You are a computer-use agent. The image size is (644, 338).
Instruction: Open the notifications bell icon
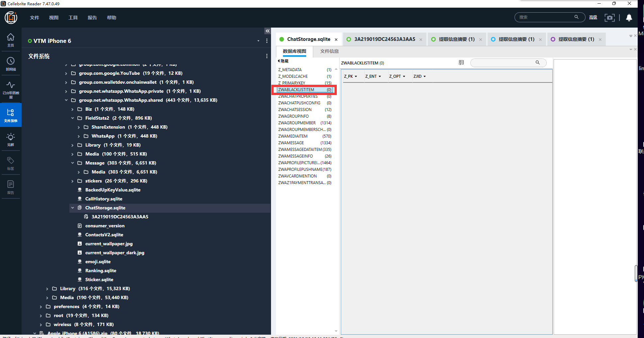[x=629, y=18]
